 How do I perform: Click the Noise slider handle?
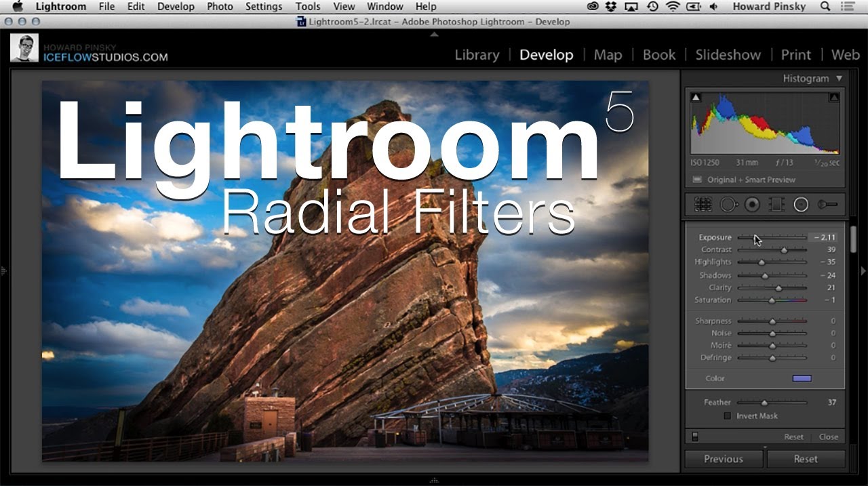click(772, 333)
